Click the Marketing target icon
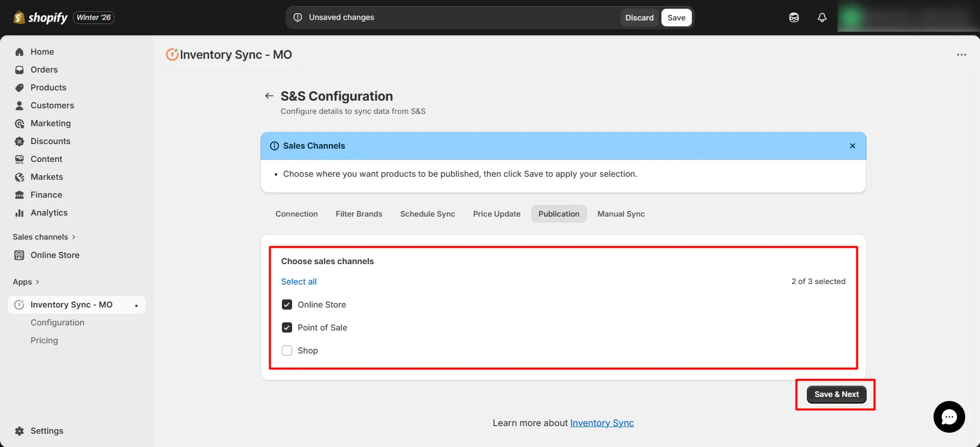 click(x=19, y=123)
